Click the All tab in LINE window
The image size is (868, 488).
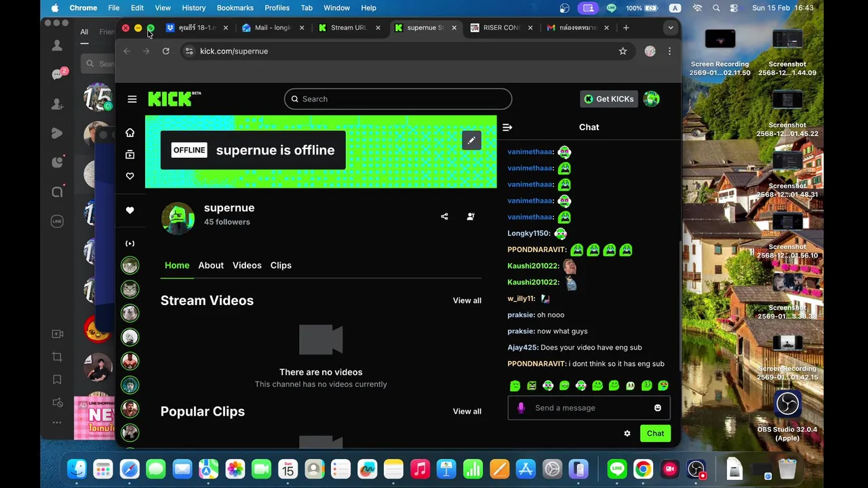click(84, 32)
